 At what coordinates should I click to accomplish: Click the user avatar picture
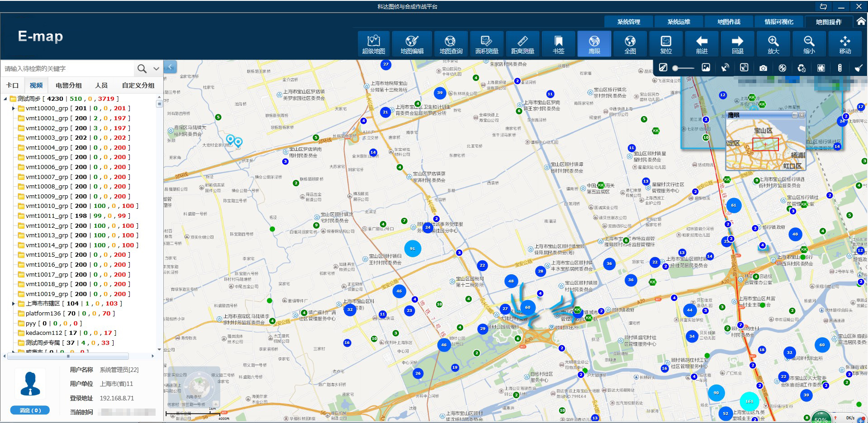[30, 384]
